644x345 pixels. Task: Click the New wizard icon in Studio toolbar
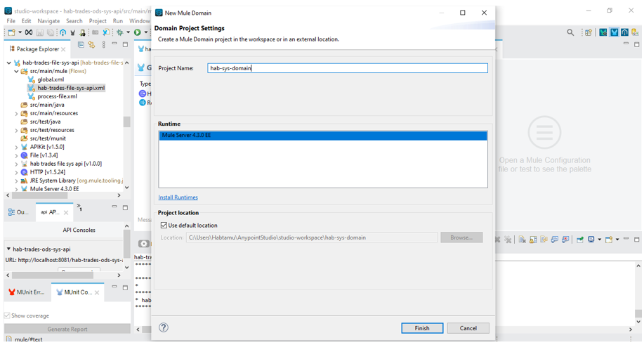[x=11, y=32]
